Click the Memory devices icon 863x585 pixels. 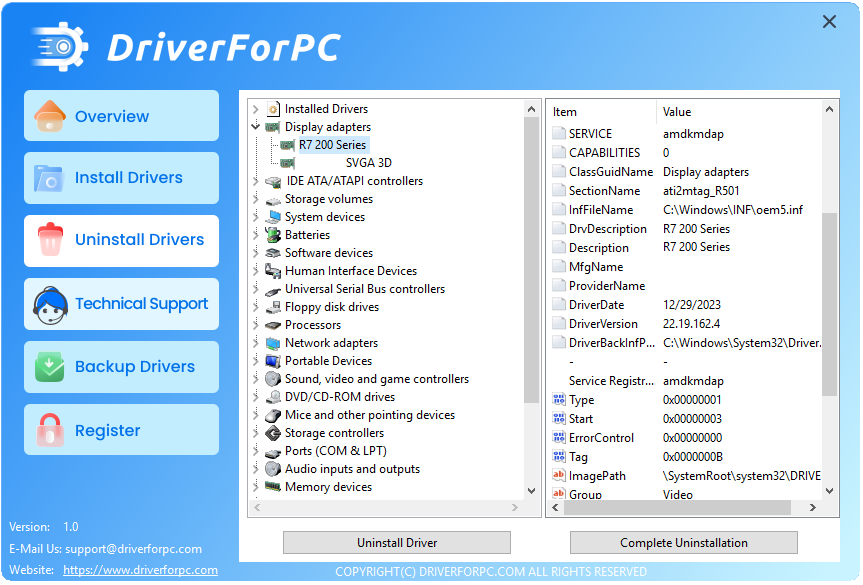coord(273,486)
